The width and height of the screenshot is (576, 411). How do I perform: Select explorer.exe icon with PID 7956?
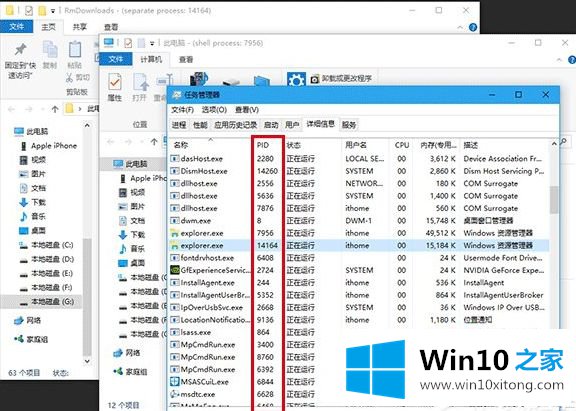pyautogui.click(x=175, y=233)
